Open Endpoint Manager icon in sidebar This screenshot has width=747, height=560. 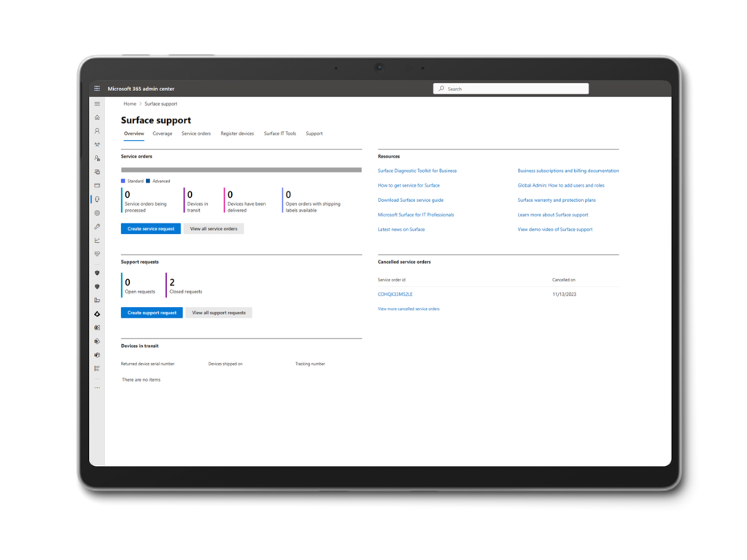97,300
